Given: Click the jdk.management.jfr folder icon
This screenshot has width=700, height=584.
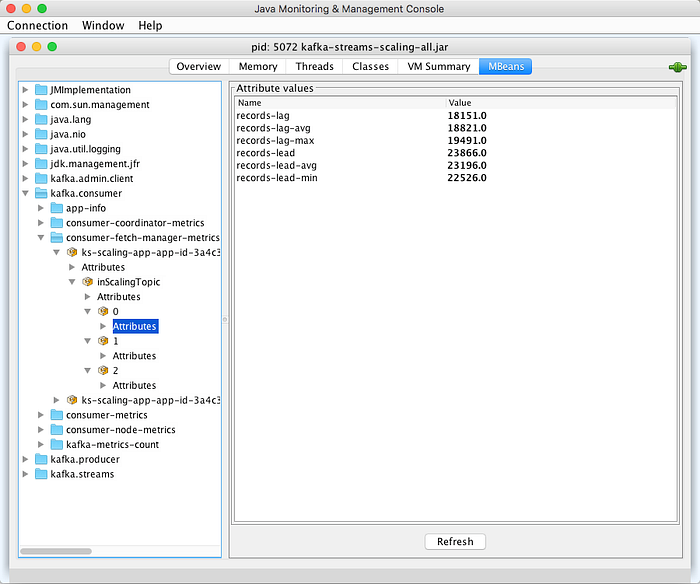Looking at the screenshot, I should coord(41,163).
